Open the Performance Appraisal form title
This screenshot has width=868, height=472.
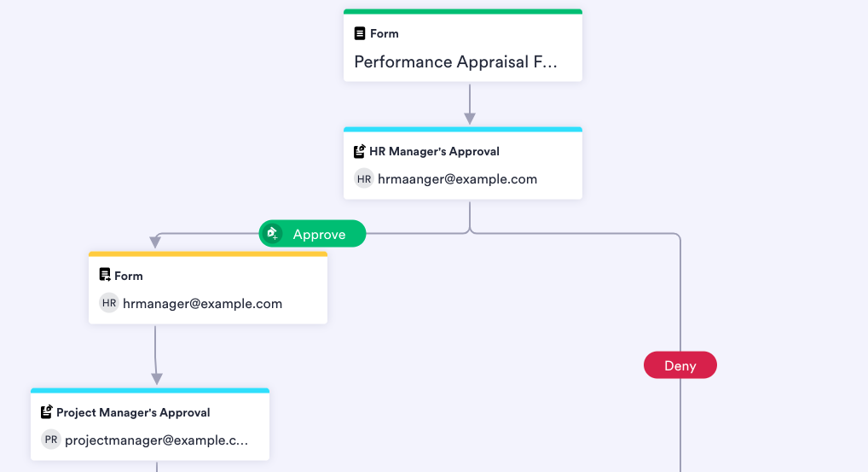[455, 62]
